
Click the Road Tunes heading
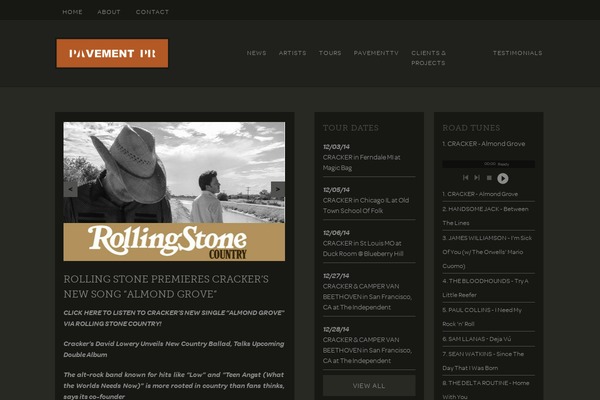coord(471,128)
